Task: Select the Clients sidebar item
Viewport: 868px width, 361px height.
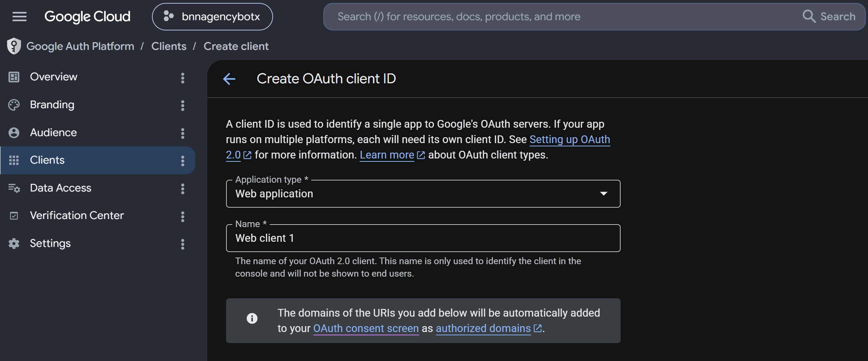Action: (x=98, y=160)
